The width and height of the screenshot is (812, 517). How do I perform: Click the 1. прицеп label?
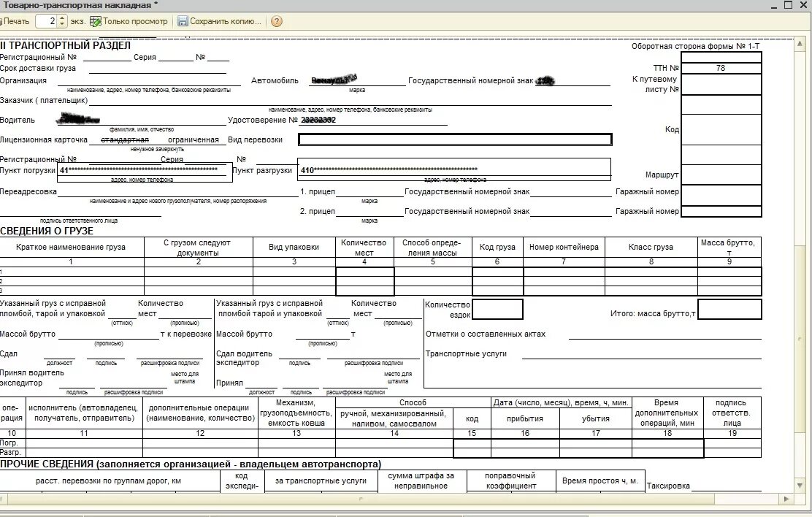click(318, 191)
